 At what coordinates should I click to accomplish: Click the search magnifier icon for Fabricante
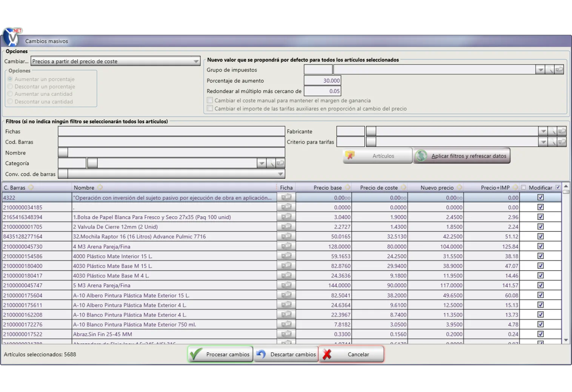point(552,131)
